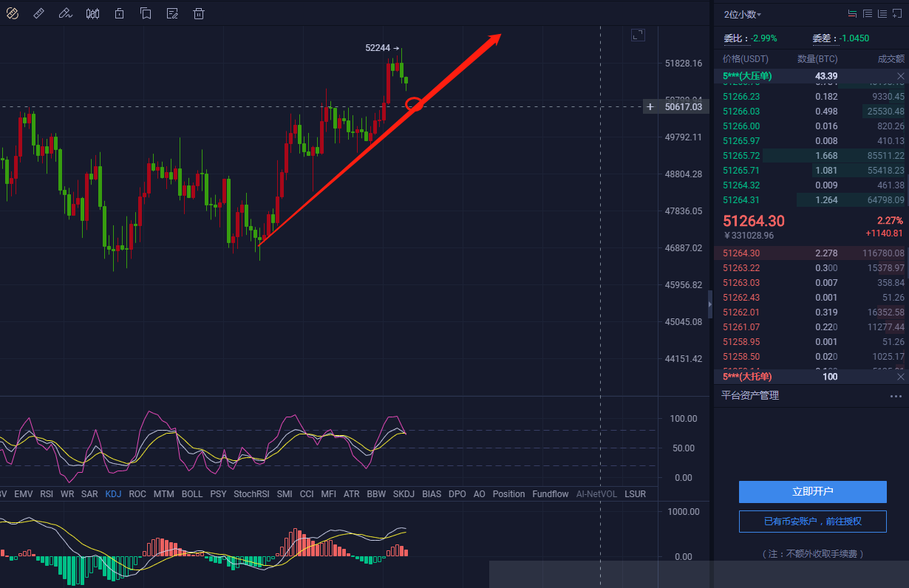This screenshot has width=909, height=588.
Task: Open the 2位小数 decimal precision dropdown
Action: point(743,14)
